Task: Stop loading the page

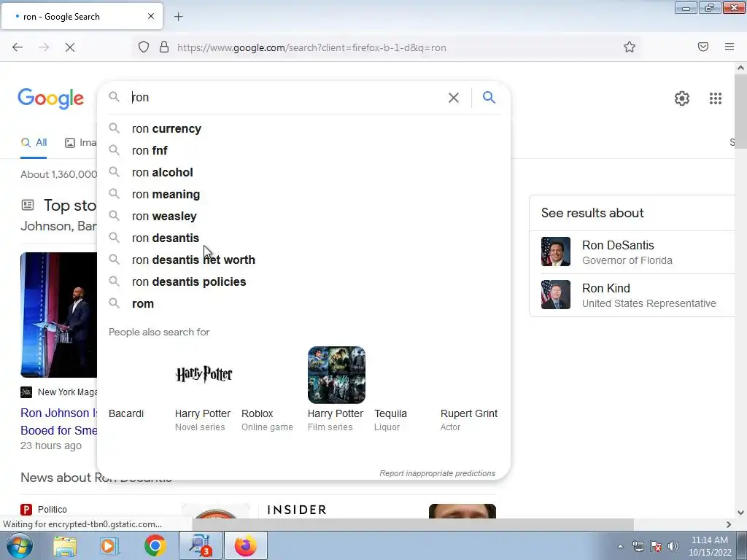Action: coord(69,47)
